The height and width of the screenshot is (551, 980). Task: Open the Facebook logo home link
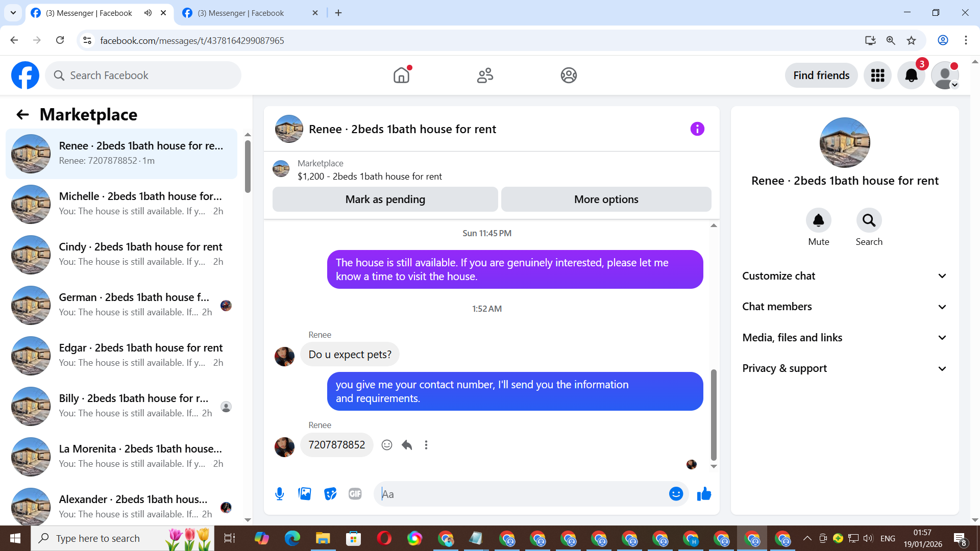click(x=25, y=76)
